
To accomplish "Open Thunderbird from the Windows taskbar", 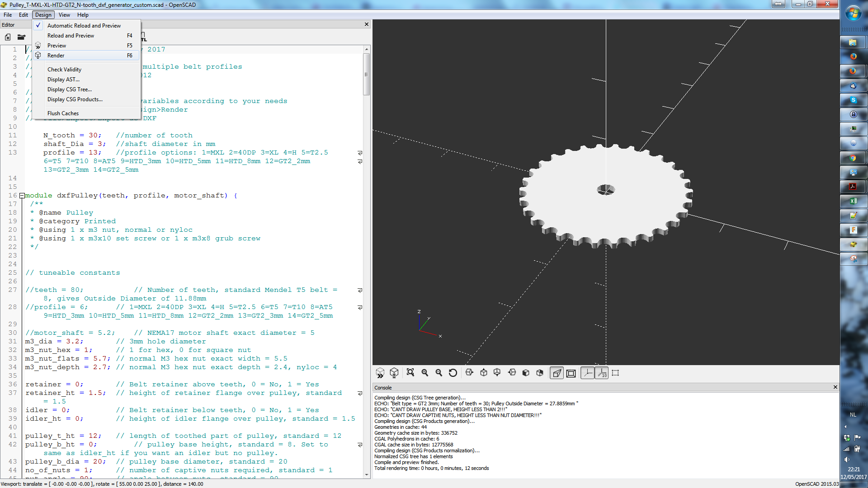I will coord(853,85).
